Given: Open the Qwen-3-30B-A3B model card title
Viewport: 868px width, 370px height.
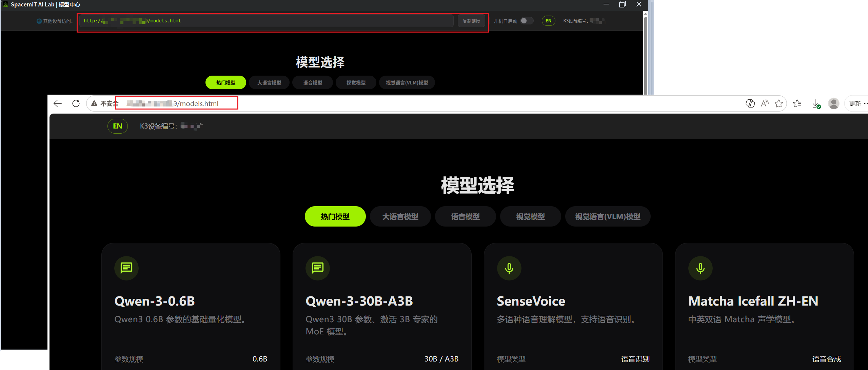Looking at the screenshot, I should click(x=359, y=301).
